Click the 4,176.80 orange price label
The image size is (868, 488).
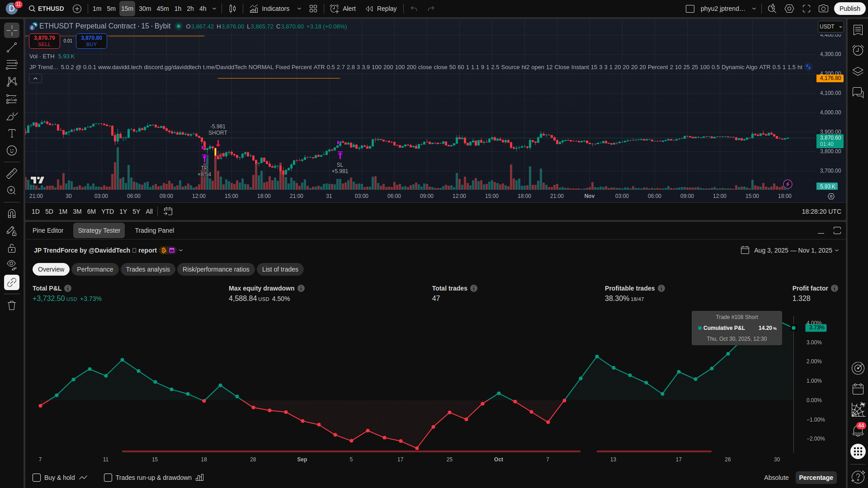pyautogui.click(x=830, y=78)
